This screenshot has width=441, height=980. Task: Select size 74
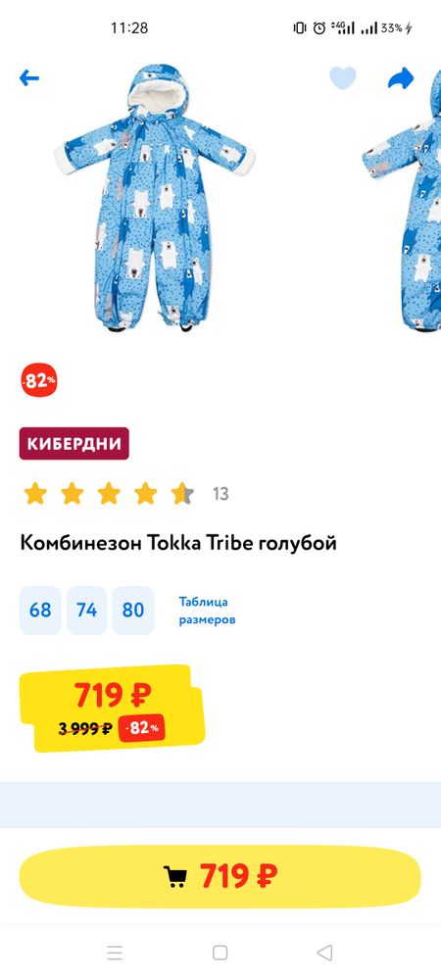87,610
